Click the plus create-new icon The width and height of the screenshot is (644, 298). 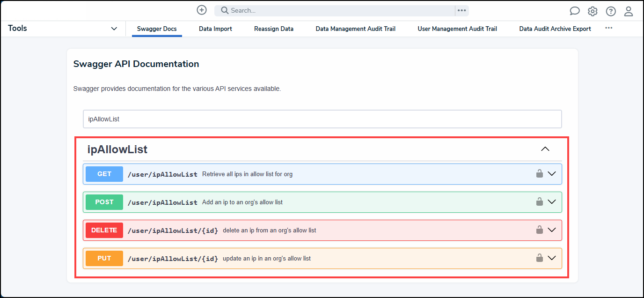pyautogui.click(x=202, y=10)
